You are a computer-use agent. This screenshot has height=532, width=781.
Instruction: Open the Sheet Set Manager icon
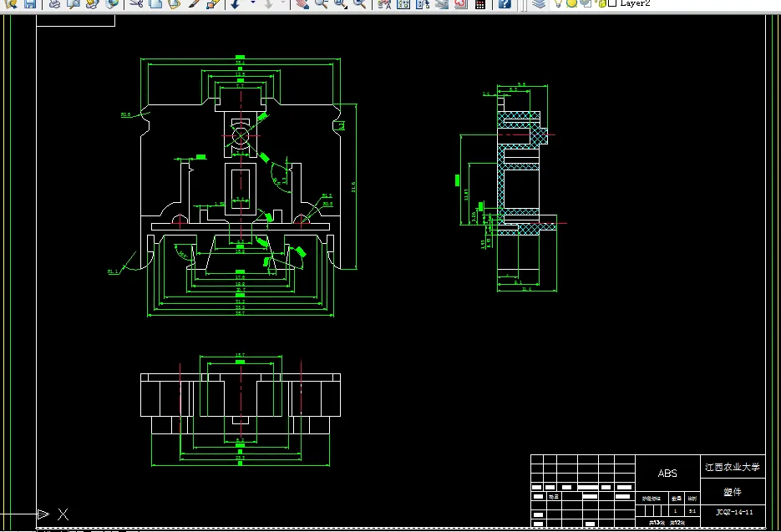(x=442, y=3)
